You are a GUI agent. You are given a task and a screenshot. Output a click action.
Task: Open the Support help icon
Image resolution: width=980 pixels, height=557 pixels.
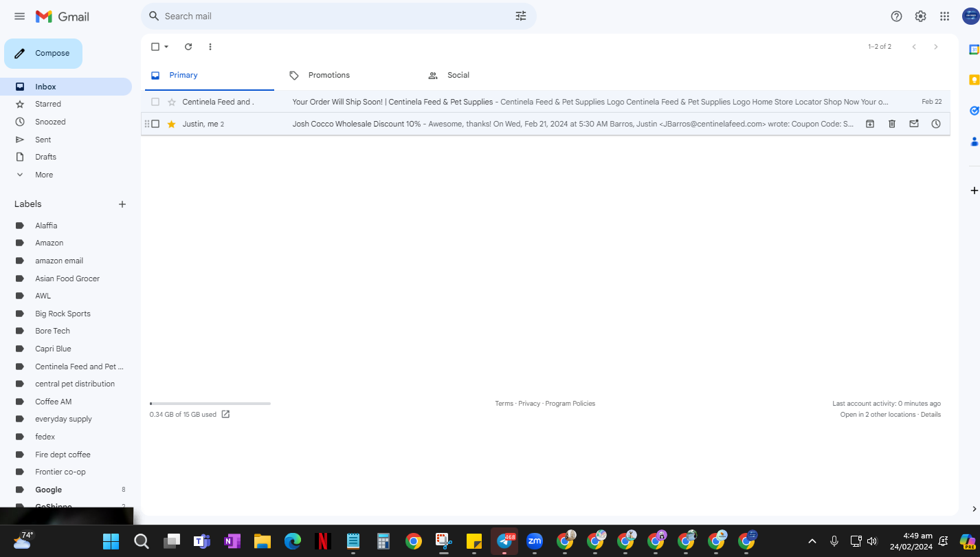point(896,17)
